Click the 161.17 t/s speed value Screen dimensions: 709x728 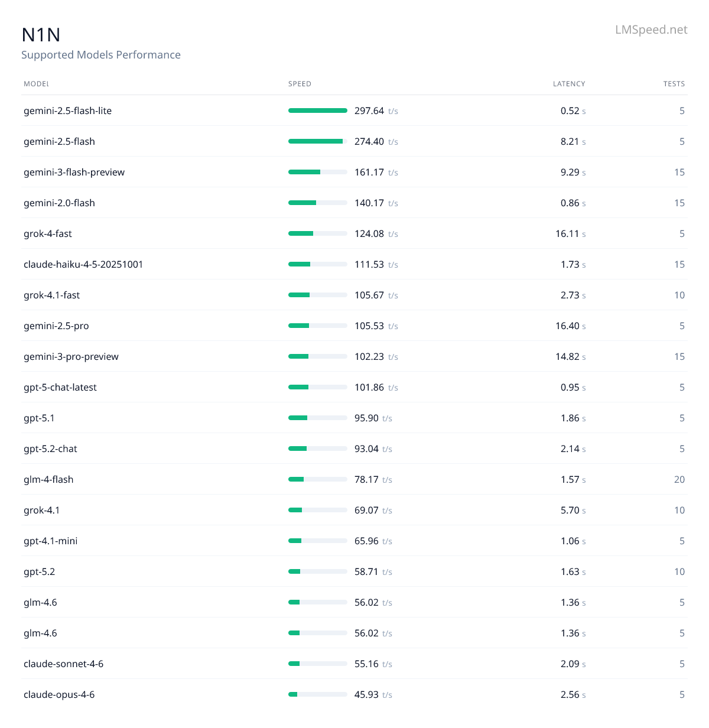[x=376, y=172]
